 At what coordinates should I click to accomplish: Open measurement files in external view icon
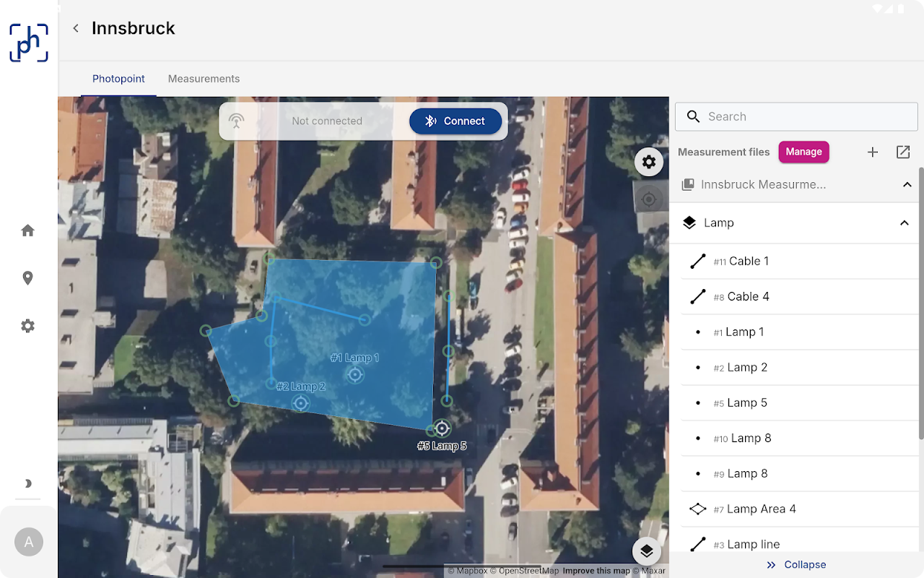click(903, 152)
